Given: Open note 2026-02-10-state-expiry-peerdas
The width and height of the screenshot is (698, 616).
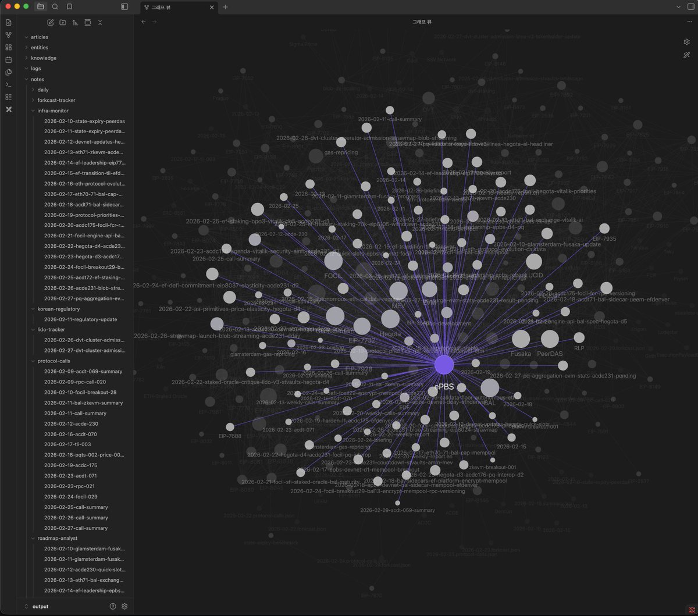Looking at the screenshot, I should pyautogui.click(x=84, y=121).
